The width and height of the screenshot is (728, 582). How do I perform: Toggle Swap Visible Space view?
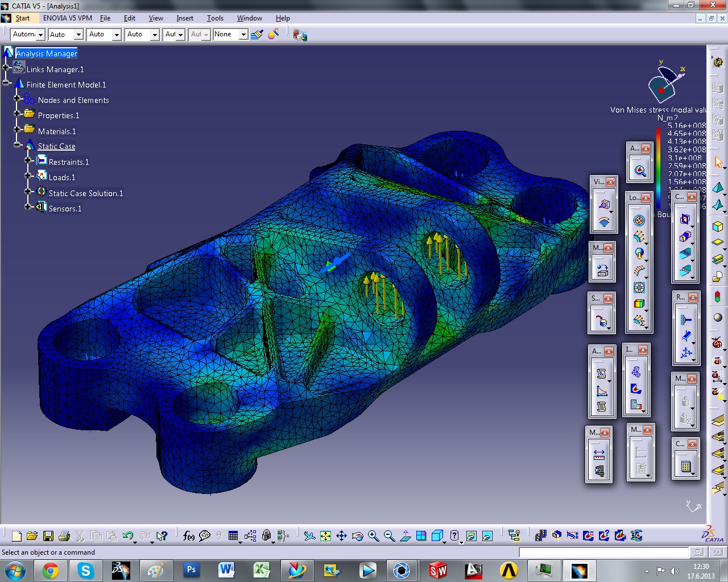tap(487, 536)
